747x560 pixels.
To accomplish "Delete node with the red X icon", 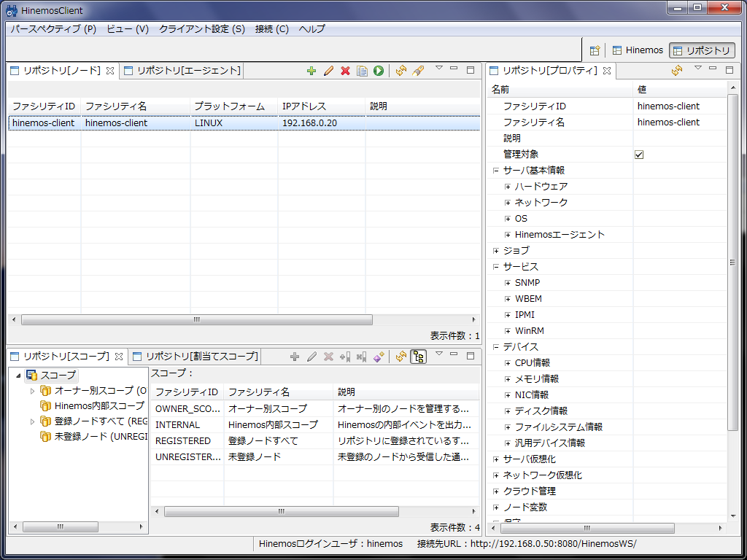I will (345, 71).
